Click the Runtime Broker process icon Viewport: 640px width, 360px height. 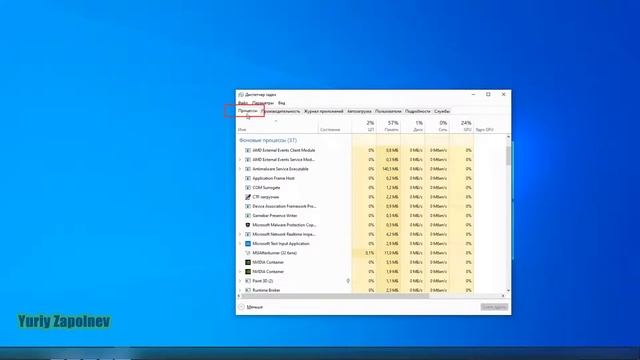(x=248, y=290)
